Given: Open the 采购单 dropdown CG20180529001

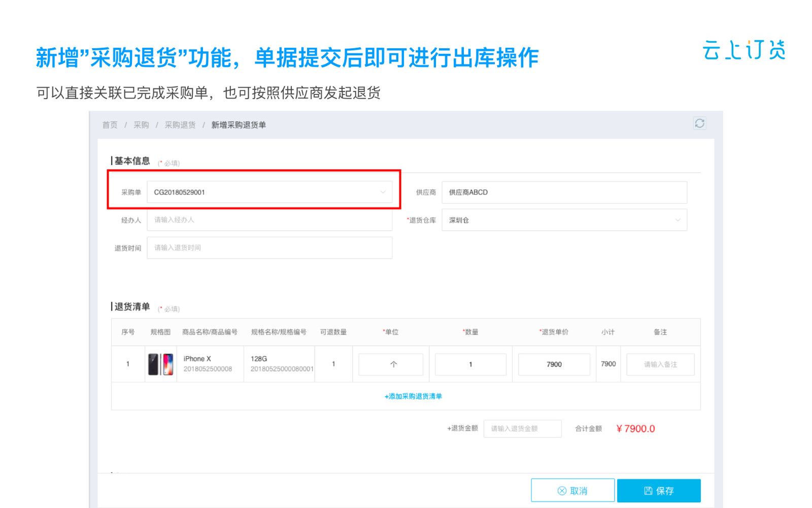Looking at the screenshot, I should [x=269, y=192].
